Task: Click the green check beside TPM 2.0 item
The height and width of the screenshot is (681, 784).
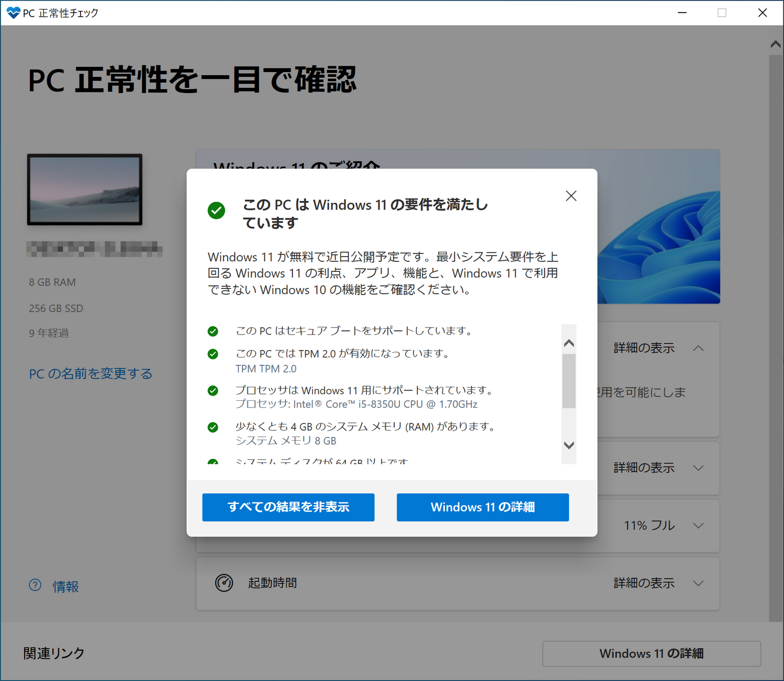Action: 213,354
